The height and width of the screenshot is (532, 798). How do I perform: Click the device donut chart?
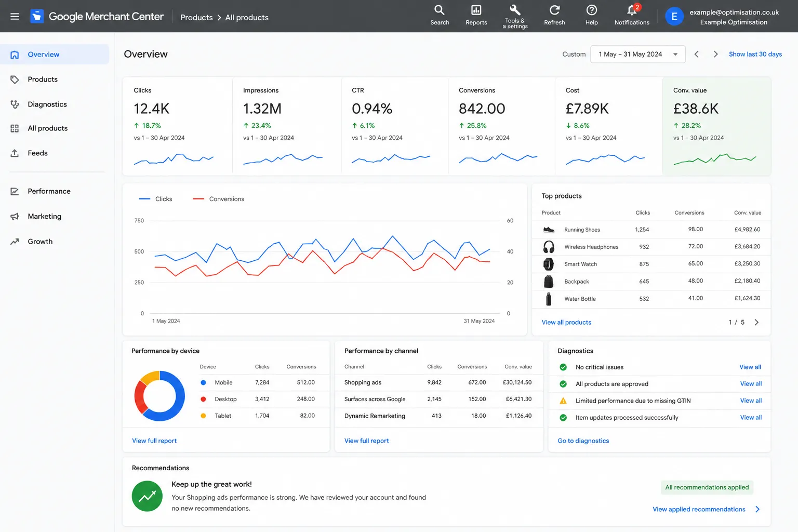(159, 396)
